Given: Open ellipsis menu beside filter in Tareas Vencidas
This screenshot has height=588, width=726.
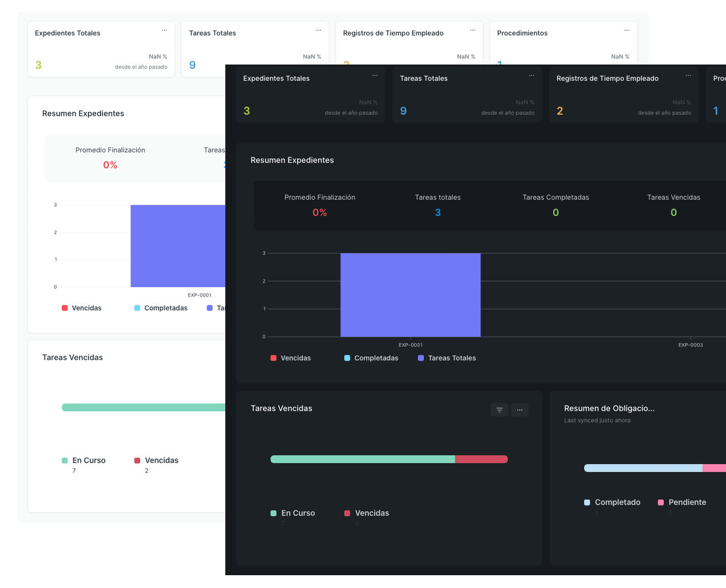Looking at the screenshot, I should (520, 410).
